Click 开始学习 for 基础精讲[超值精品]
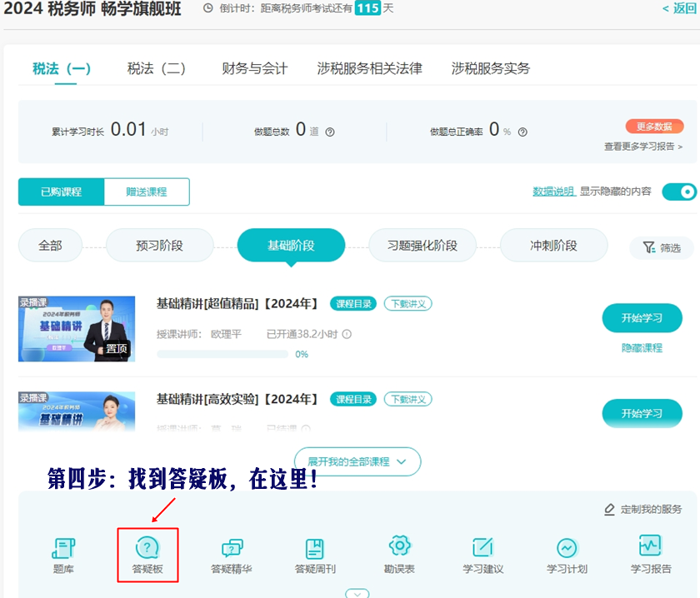This screenshot has width=700, height=598. pyautogui.click(x=642, y=318)
